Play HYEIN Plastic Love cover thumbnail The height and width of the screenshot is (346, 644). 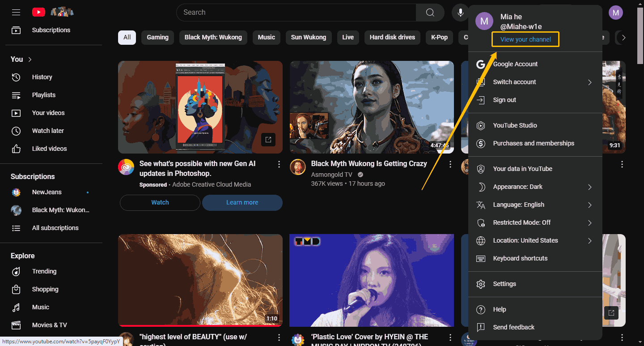[x=372, y=280]
